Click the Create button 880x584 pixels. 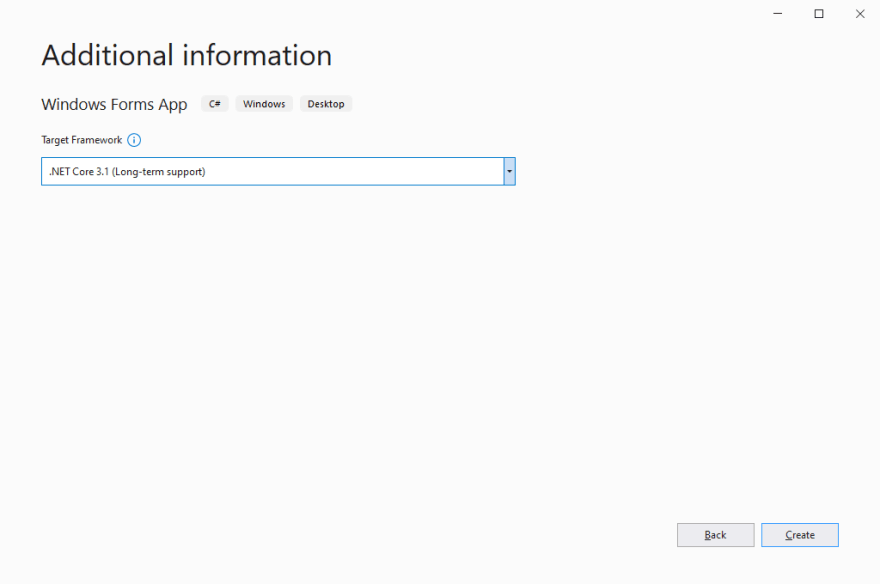coord(800,535)
